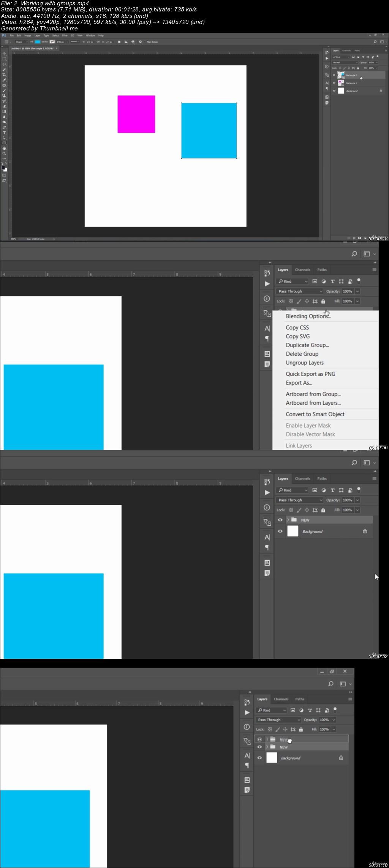Open the Window menu
Viewport: 389px width, 868px height.
tap(90, 35)
